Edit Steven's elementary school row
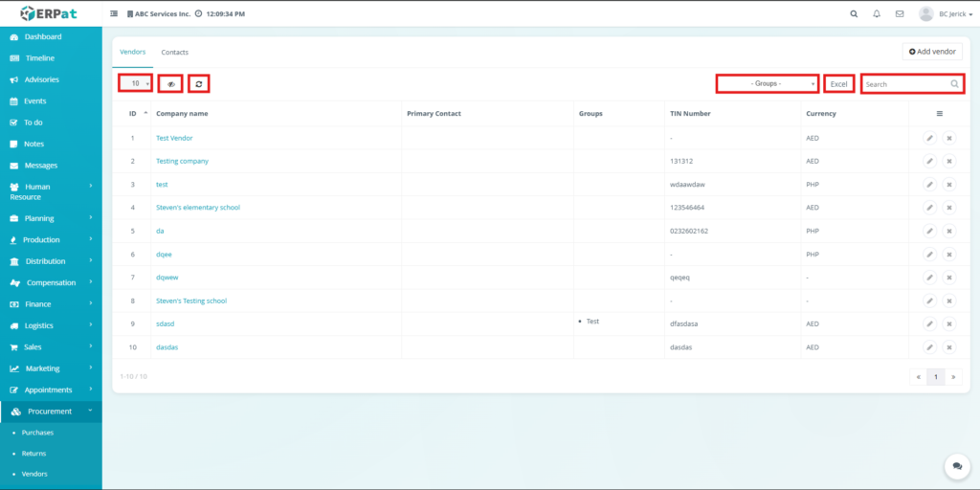 [930, 208]
